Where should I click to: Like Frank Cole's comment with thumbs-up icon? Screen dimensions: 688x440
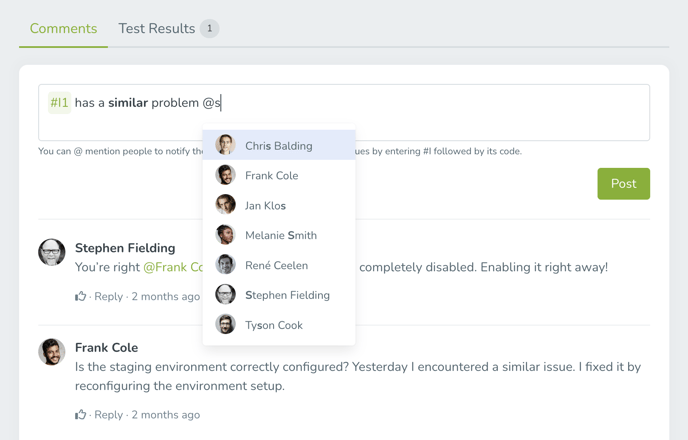click(80, 415)
